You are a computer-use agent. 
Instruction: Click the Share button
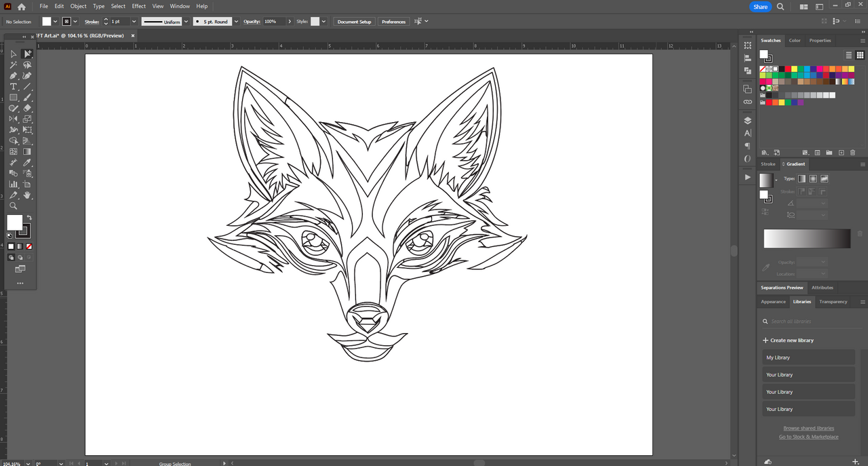tap(760, 7)
